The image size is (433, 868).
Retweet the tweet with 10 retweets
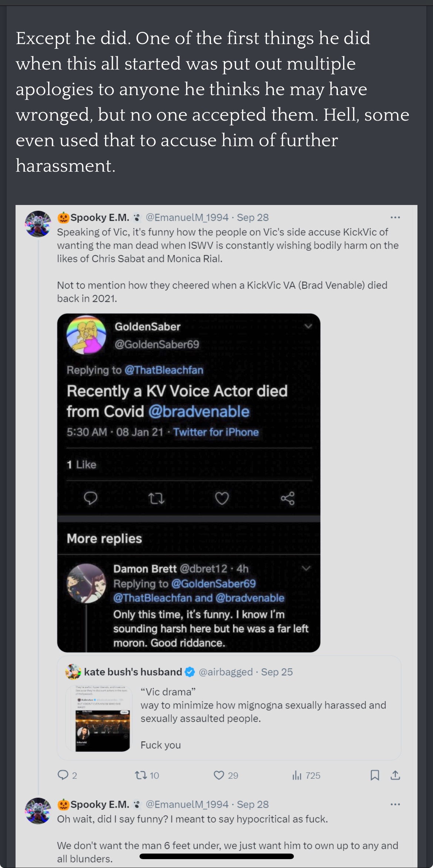coord(141,775)
